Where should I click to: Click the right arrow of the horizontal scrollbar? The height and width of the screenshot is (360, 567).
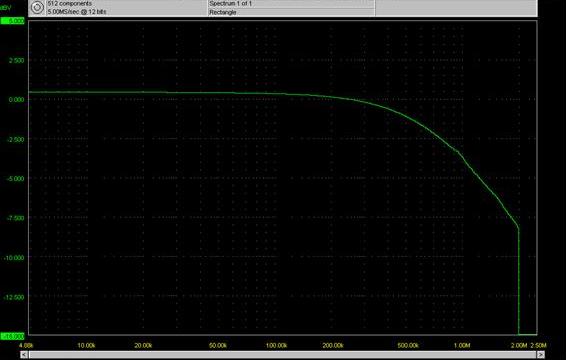coord(541,355)
